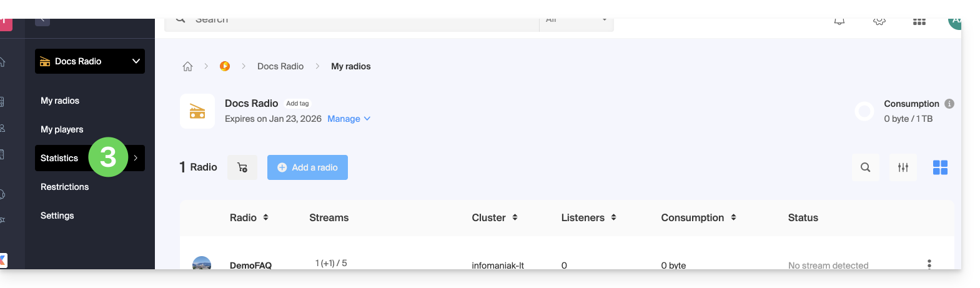Open the search icon above the radio table
This screenshot has height=288, width=980.
click(x=865, y=167)
